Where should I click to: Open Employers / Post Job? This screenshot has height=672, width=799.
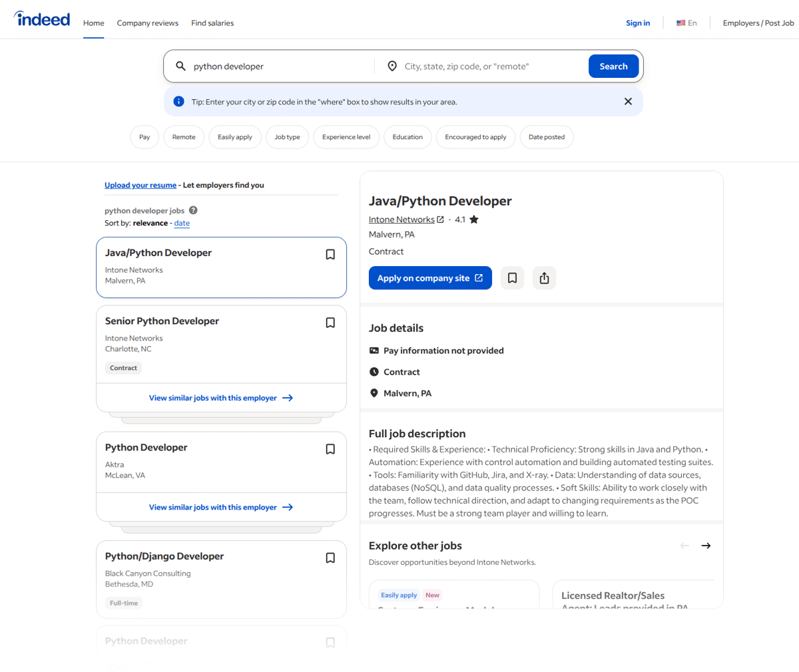click(x=758, y=23)
